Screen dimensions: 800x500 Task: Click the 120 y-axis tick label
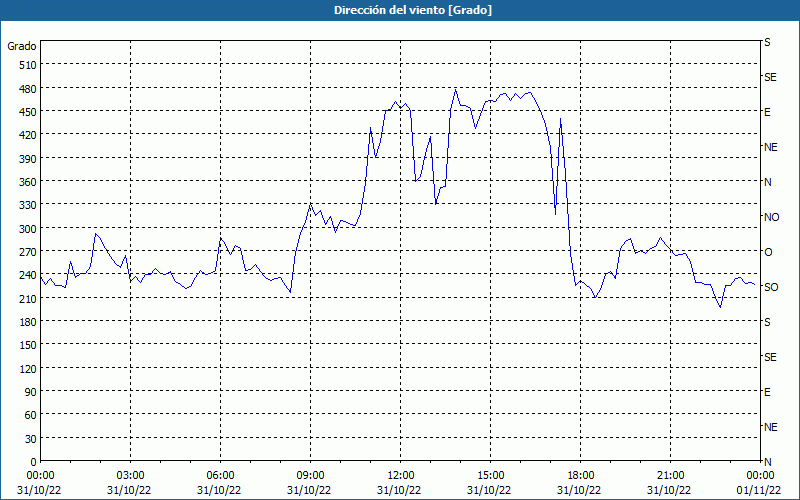pyautogui.click(x=28, y=369)
